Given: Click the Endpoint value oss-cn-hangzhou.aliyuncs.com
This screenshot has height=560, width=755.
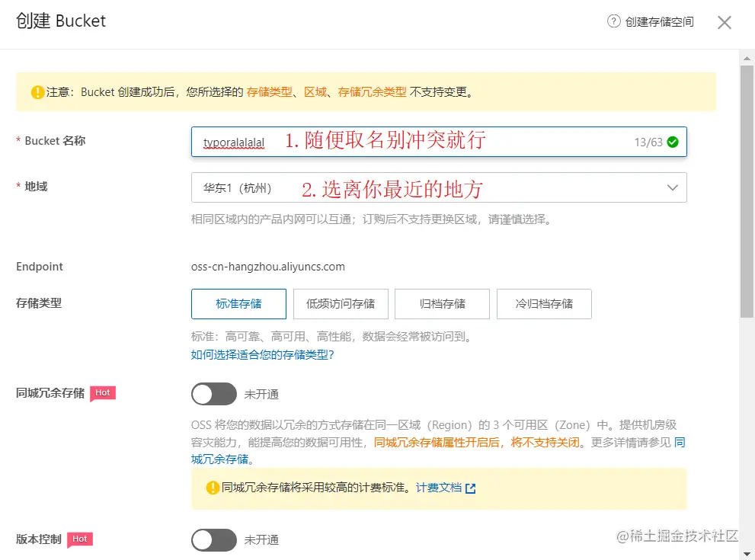Looking at the screenshot, I should click(x=267, y=266).
